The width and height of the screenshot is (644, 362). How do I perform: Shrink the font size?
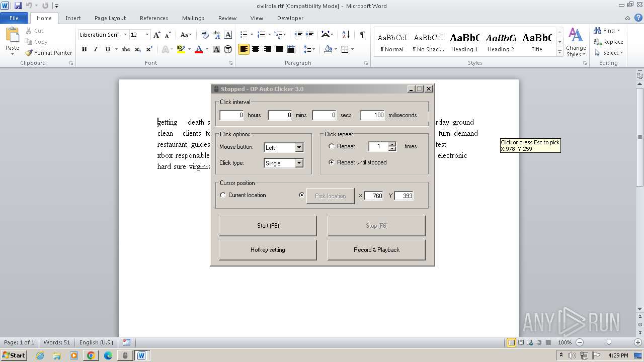168,35
